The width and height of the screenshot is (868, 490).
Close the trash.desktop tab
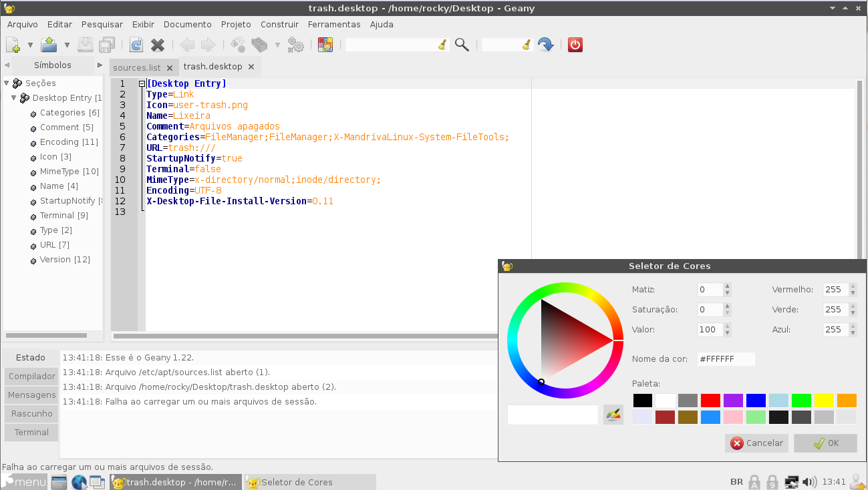click(x=251, y=67)
